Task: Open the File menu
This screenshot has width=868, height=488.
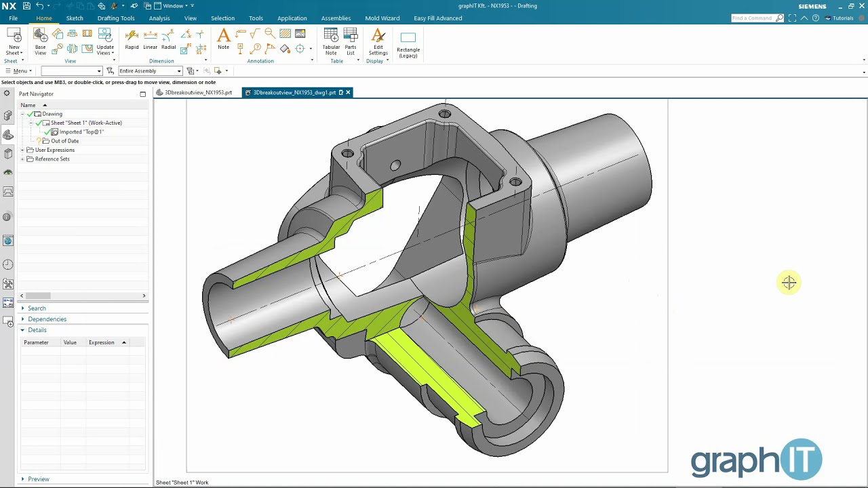Action: 13,18
